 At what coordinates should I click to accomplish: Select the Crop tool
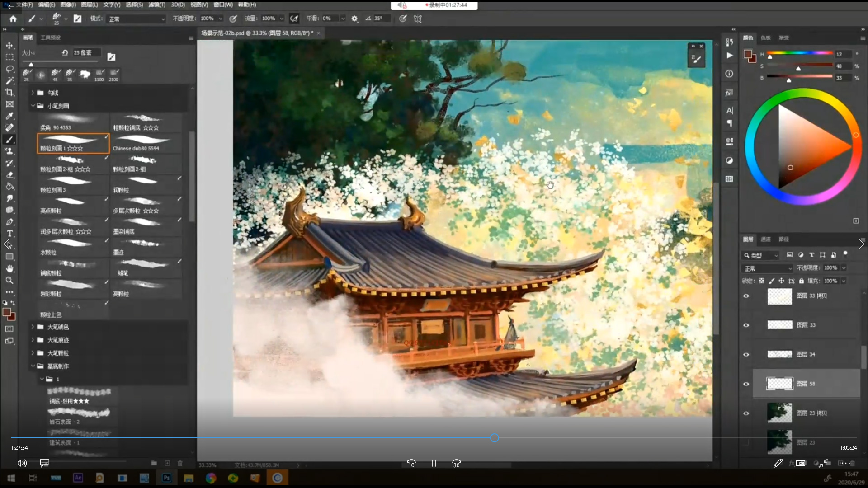click(9, 92)
